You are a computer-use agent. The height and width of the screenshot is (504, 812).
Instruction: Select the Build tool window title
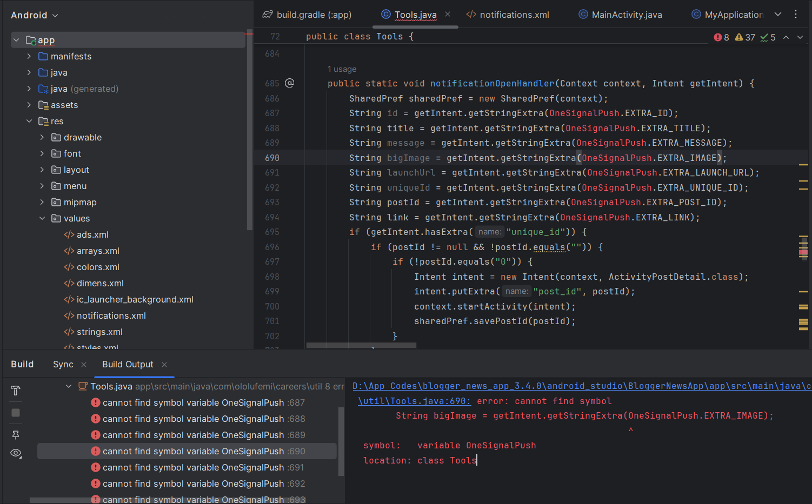pyautogui.click(x=22, y=364)
